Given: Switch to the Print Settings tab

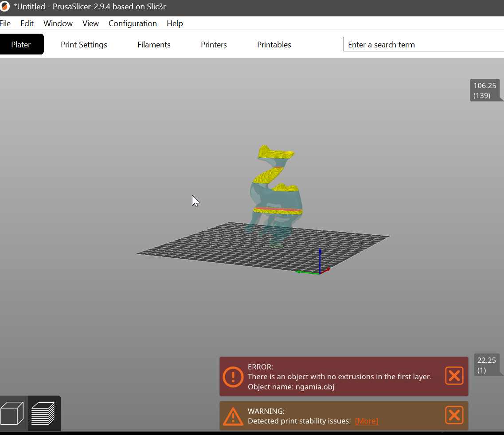Looking at the screenshot, I should pyautogui.click(x=84, y=45).
